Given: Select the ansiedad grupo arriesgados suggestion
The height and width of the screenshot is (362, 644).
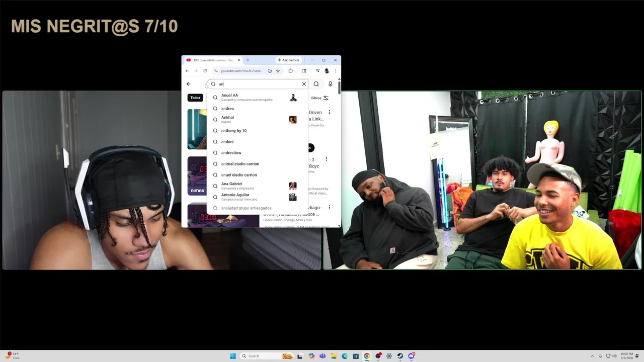Looking at the screenshot, I should (258, 208).
